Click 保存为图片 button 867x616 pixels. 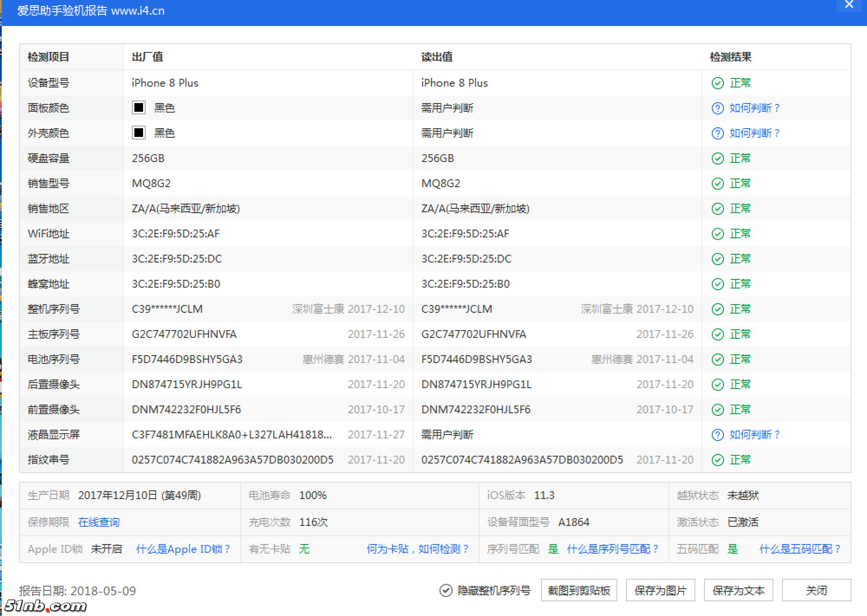(x=660, y=590)
